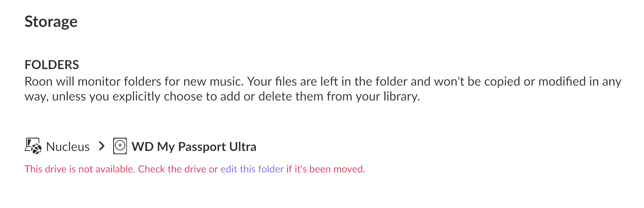Choose the WD My Passport Ultra folder
This screenshot has height=208, width=644.
coord(194,147)
